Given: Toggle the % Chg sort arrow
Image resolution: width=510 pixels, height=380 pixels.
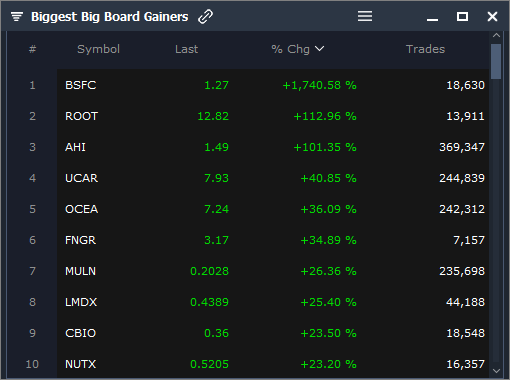Looking at the screenshot, I should point(320,49).
